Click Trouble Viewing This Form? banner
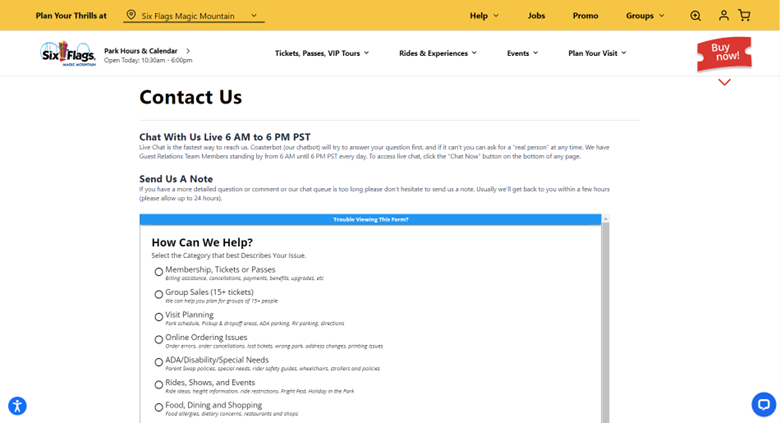The height and width of the screenshot is (423, 780). [371, 219]
